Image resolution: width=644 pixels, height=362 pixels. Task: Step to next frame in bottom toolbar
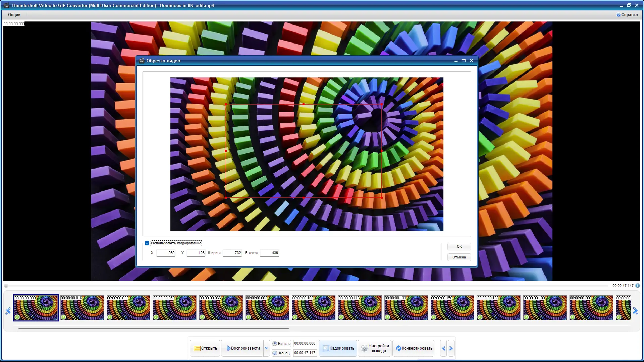[x=451, y=348]
